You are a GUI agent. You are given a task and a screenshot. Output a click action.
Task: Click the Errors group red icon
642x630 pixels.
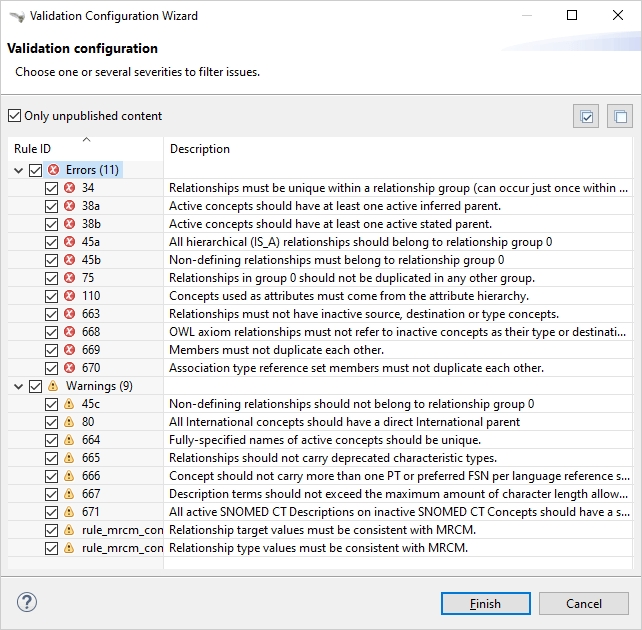[53, 170]
